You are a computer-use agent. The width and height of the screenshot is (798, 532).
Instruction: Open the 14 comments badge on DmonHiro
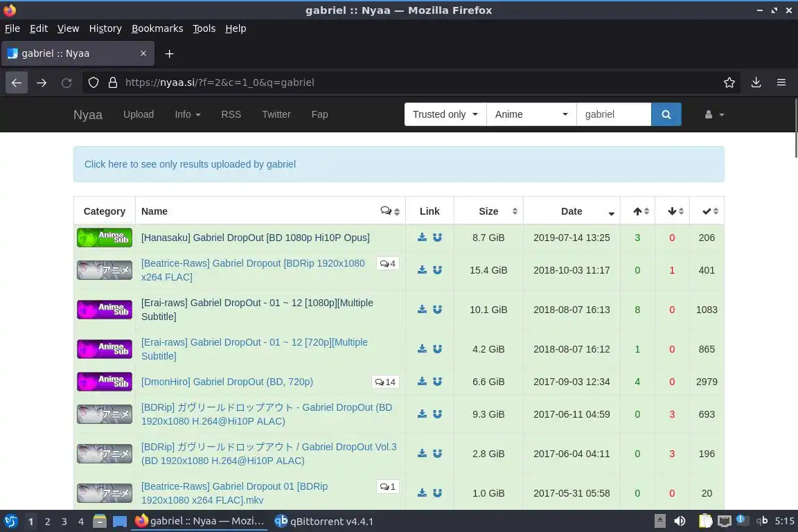pyautogui.click(x=385, y=382)
